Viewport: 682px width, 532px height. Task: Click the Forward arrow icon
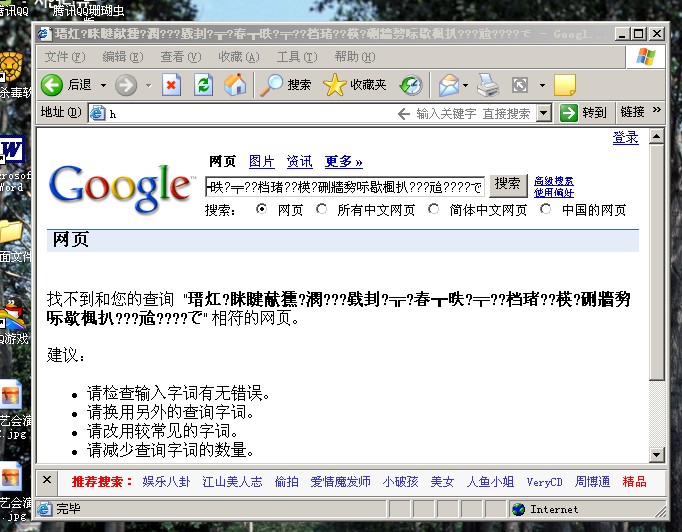coord(126,85)
